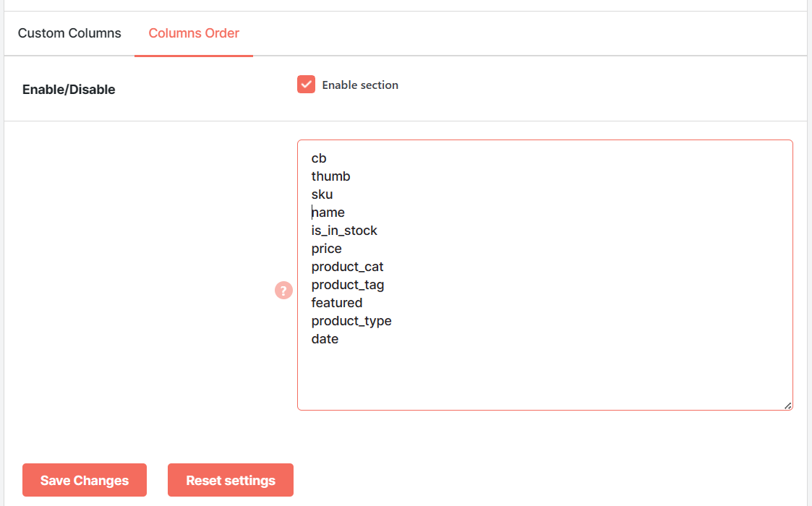Click the 'name' line in textarea
Viewport: 812px width, 506px height.
click(328, 213)
